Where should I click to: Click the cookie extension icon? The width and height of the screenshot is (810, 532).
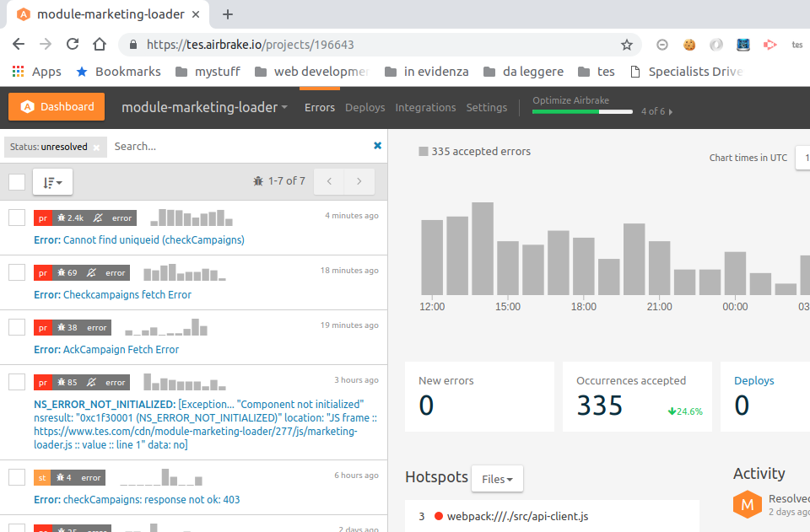pyautogui.click(x=689, y=45)
